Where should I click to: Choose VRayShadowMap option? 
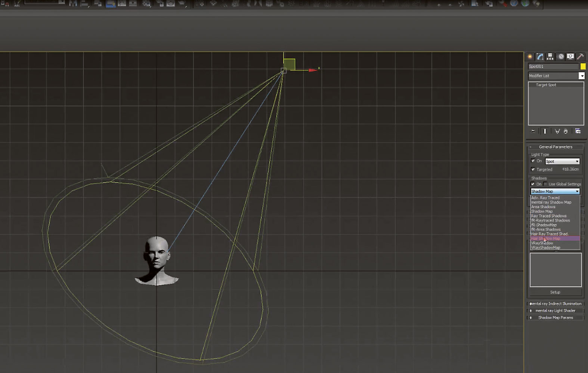(555, 247)
